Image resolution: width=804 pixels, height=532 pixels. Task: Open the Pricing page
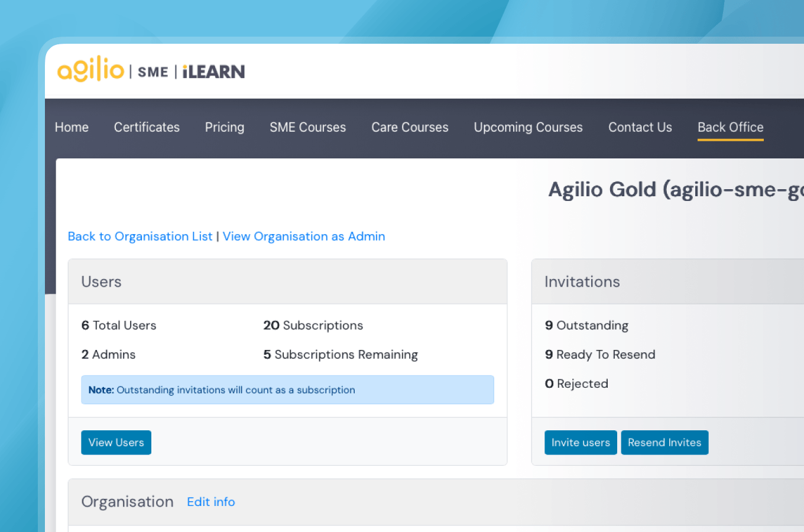click(x=225, y=127)
